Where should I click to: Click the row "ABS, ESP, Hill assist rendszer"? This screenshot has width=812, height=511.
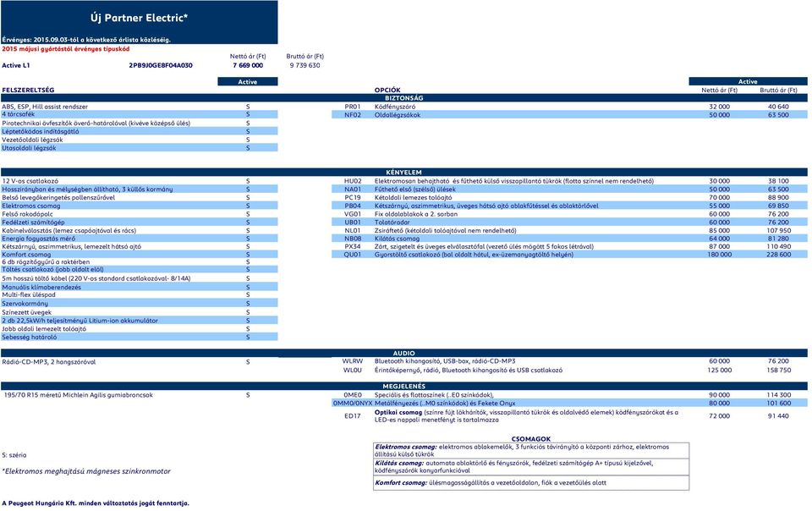click(140, 107)
